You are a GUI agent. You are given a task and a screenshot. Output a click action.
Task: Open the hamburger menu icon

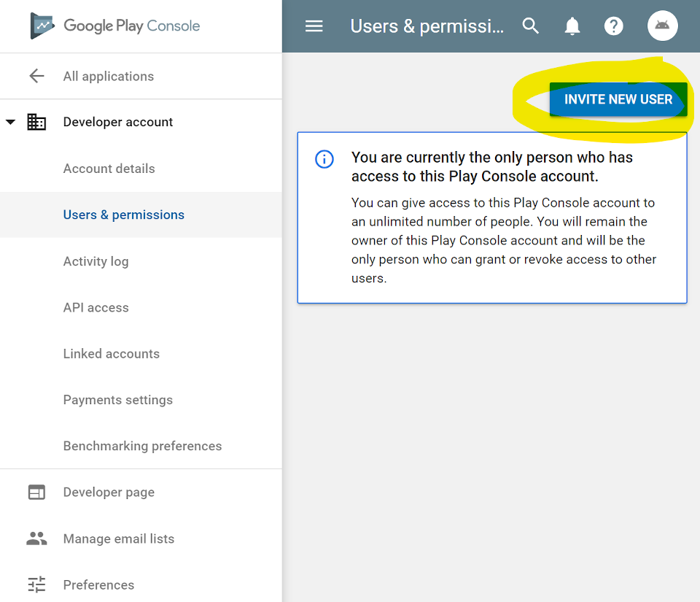(314, 26)
